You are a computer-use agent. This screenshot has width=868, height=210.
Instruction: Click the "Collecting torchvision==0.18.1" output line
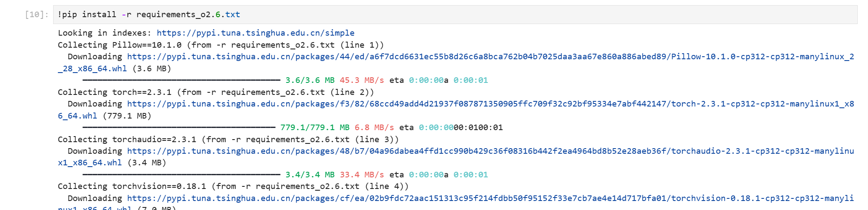click(x=233, y=186)
